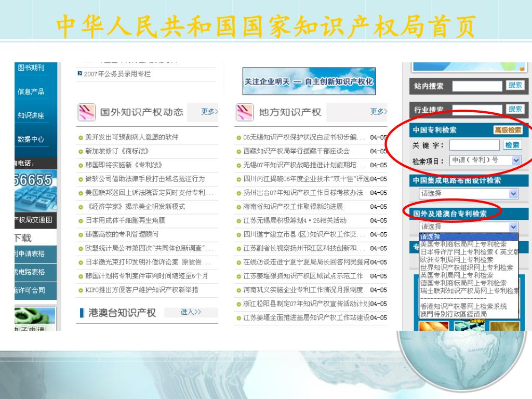Click the 地方知识产权 section icon
The image size is (532, 399).
coord(244,112)
